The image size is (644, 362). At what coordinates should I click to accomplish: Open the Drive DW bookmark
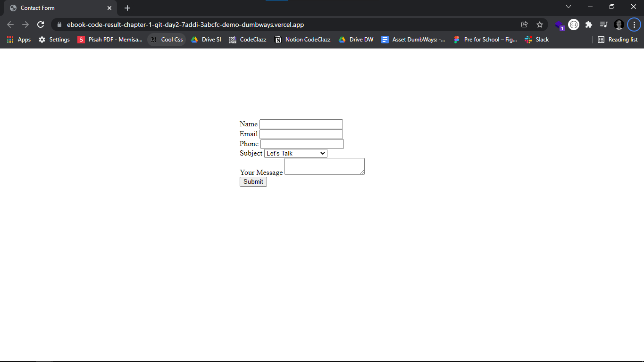356,40
